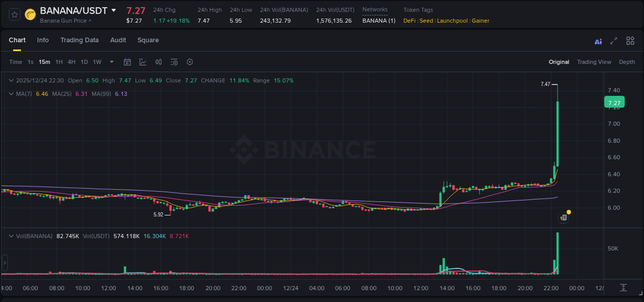644x302 pixels.
Task: Click the candlestick comparison icon
Action: (158, 62)
